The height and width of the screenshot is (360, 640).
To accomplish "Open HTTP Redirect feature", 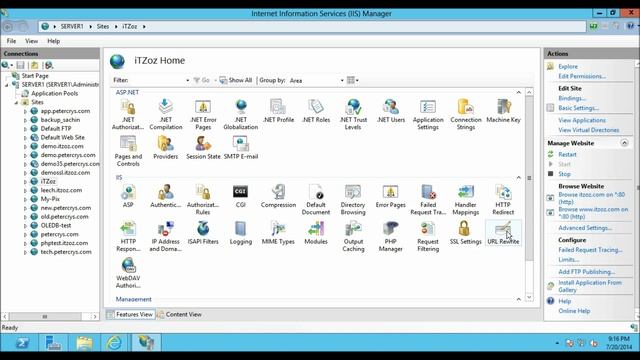I will click(x=503, y=200).
